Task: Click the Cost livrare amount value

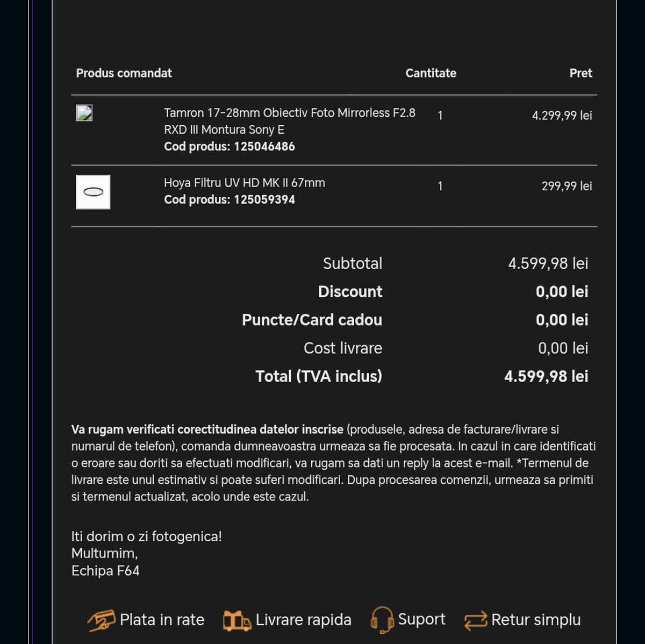Action: tap(563, 348)
